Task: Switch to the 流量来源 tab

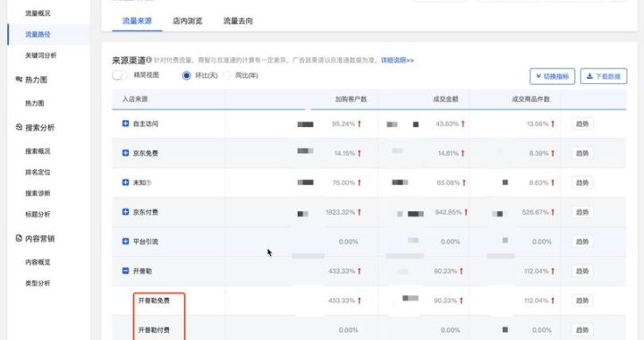Action: click(x=137, y=21)
